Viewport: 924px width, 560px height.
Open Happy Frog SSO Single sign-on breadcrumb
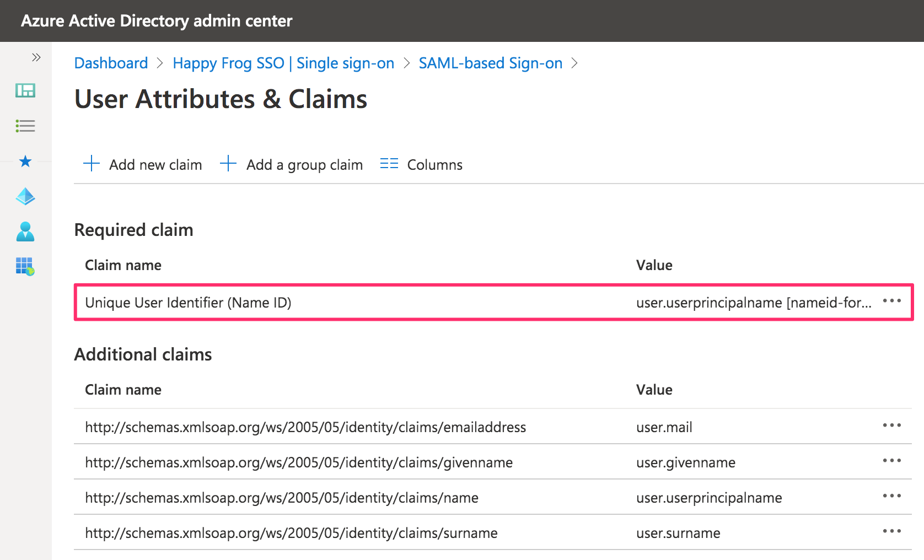283,63
